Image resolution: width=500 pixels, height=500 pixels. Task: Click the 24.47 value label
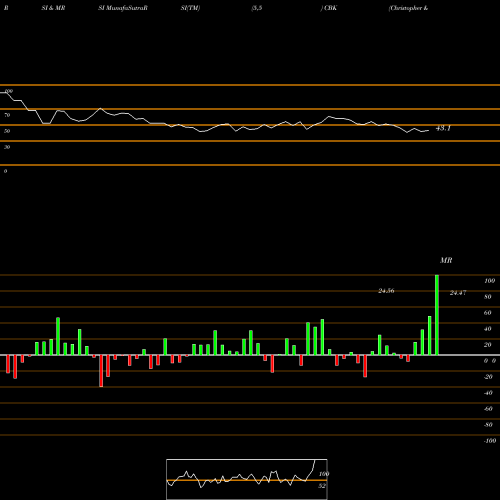pos(458,293)
